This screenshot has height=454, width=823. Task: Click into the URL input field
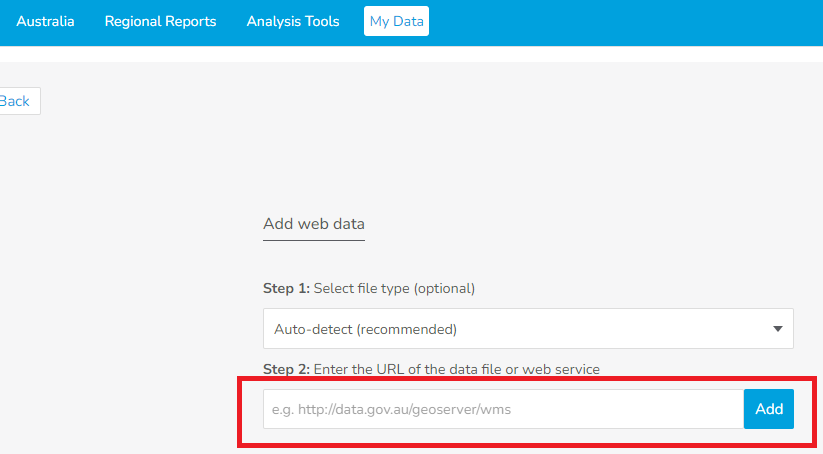502,409
